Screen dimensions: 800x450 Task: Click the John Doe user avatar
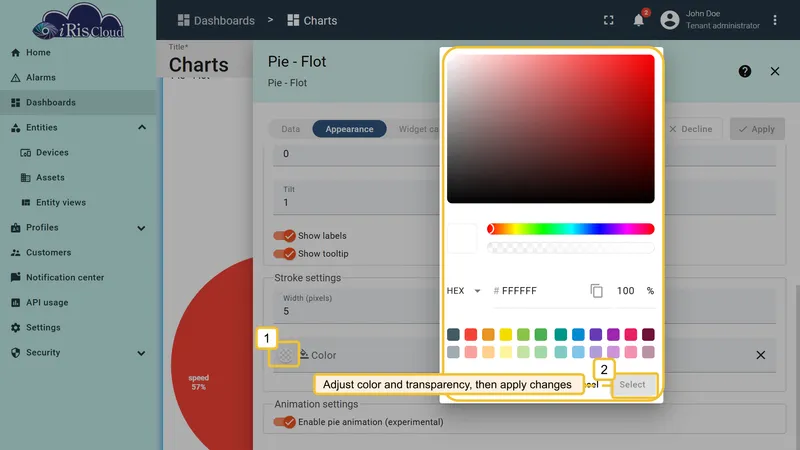[669, 20]
